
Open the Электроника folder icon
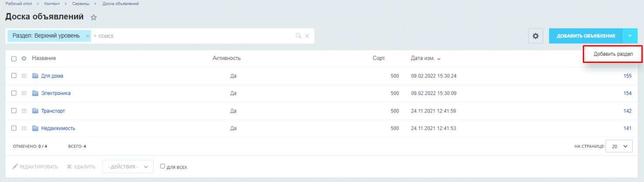(35, 93)
